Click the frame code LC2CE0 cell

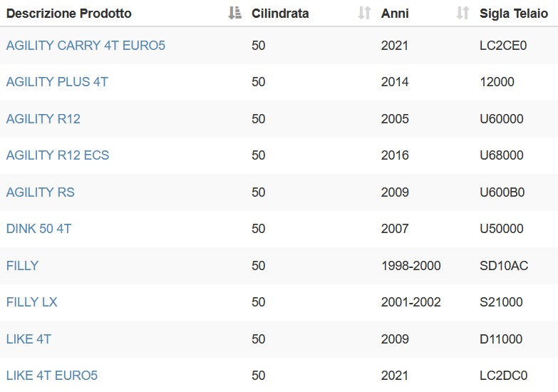[x=503, y=46]
